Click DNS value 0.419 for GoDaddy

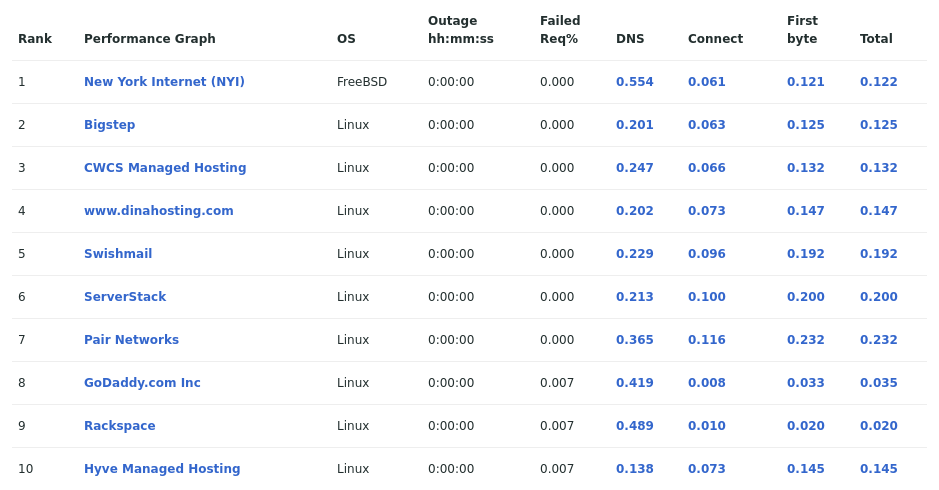click(635, 383)
